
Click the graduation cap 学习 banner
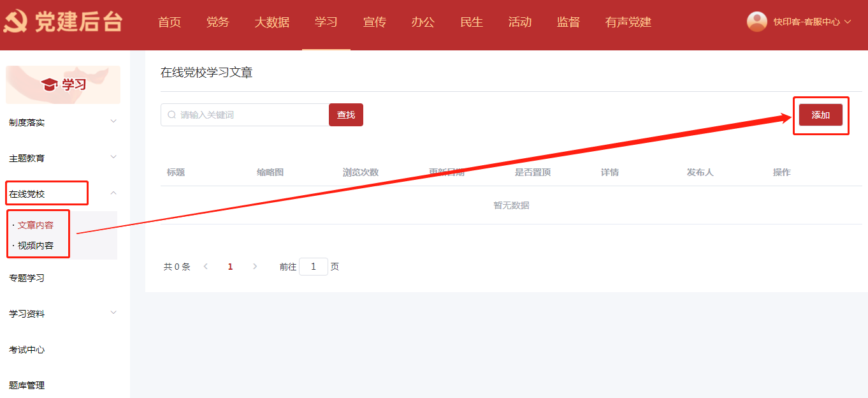click(63, 84)
